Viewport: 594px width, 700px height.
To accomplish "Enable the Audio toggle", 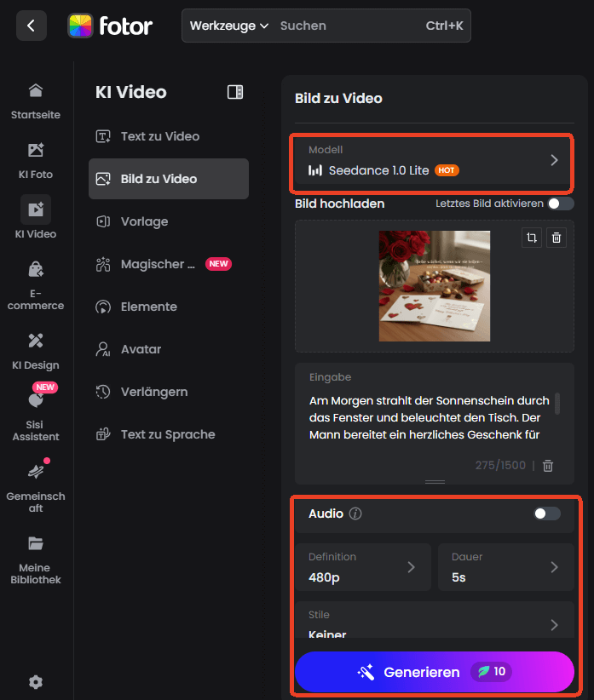I will [546, 514].
